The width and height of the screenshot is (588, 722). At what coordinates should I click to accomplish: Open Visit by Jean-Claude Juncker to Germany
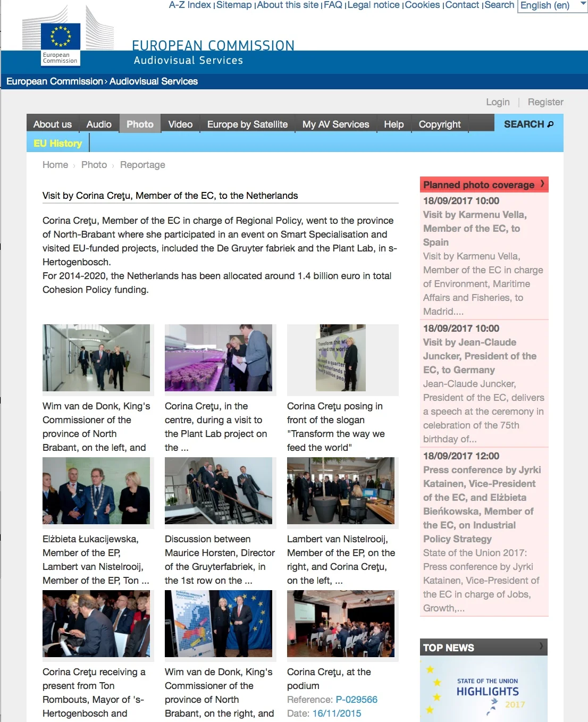click(480, 356)
